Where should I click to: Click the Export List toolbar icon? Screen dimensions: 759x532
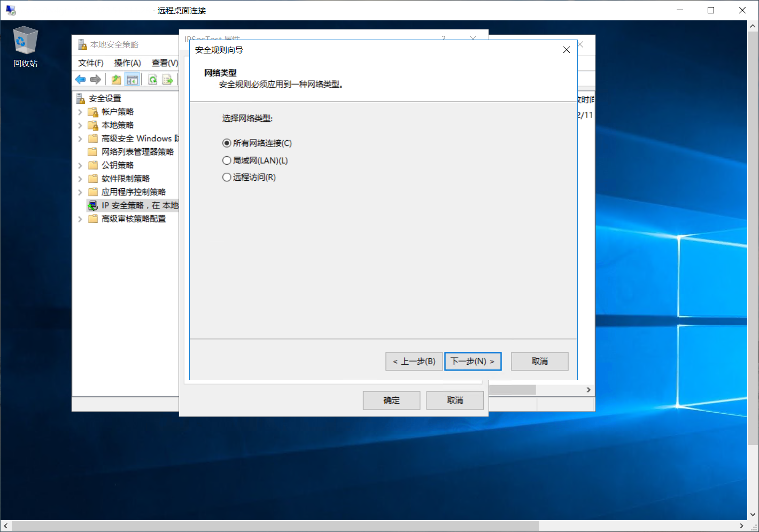168,80
